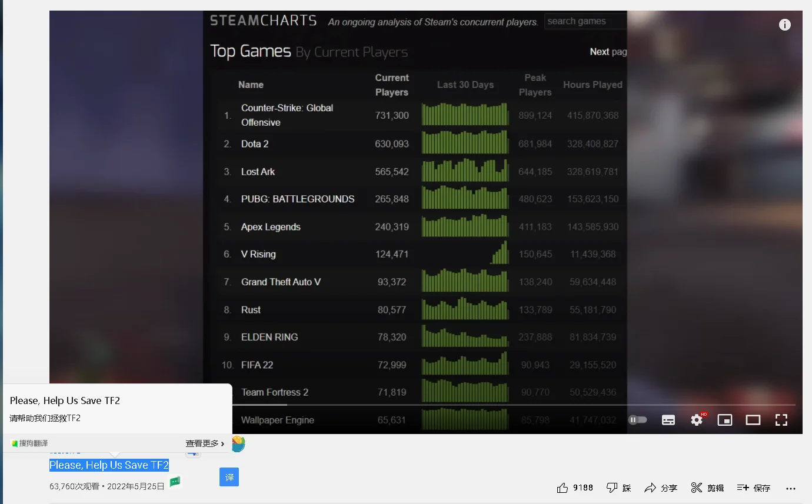Click Team Fortress 2 game name

(275, 392)
